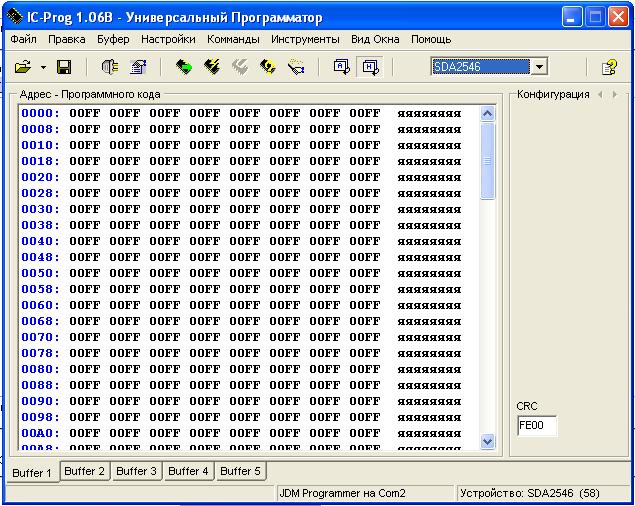Click Устройство: SDA2546 status bar entry

[530, 493]
